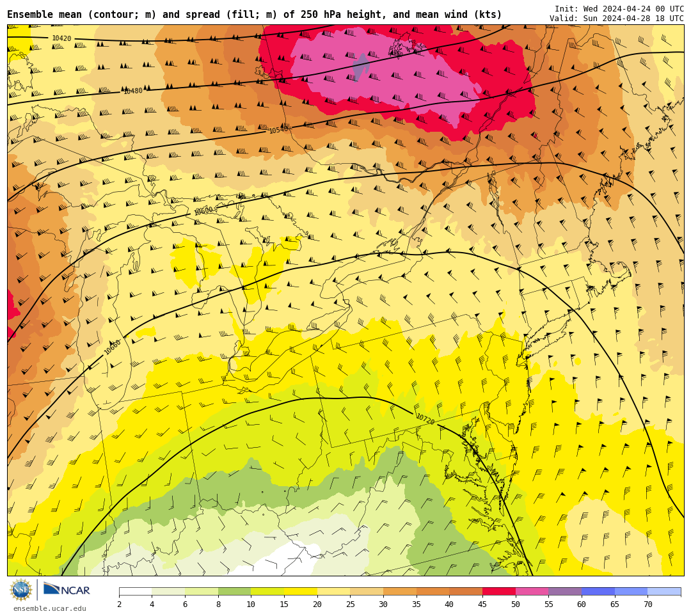
Task: Click the colorbar tick label 55
Action: (549, 604)
